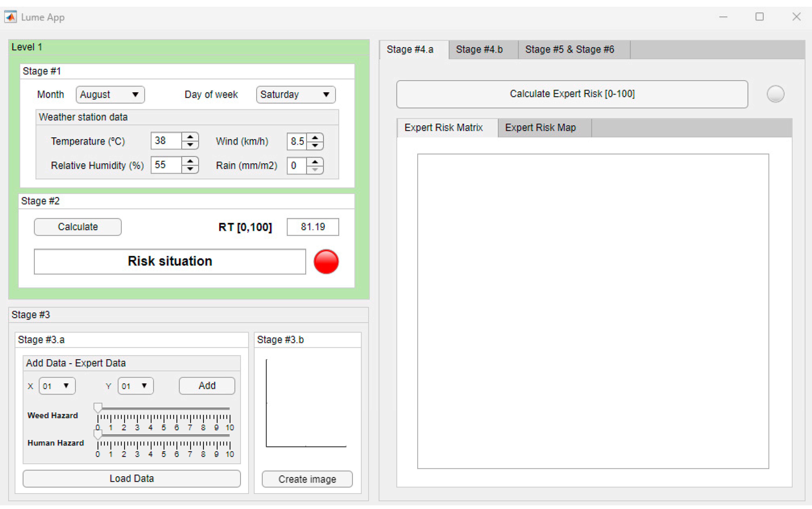
Task: Click the Add button for expert data
Action: pyautogui.click(x=207, y=386)
